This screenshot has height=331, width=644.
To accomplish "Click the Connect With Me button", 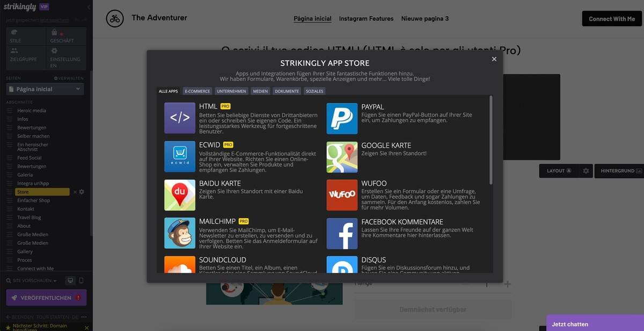I will 612,19.
